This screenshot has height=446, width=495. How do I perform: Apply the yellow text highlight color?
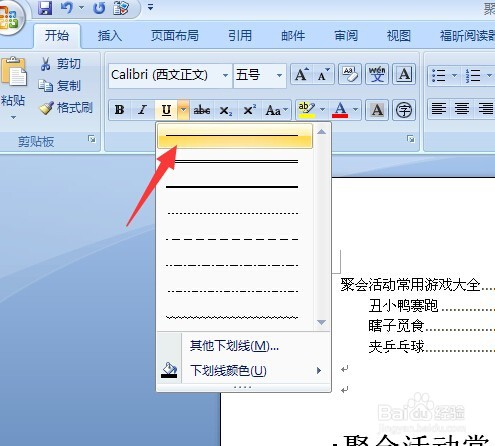click(307, 110)
